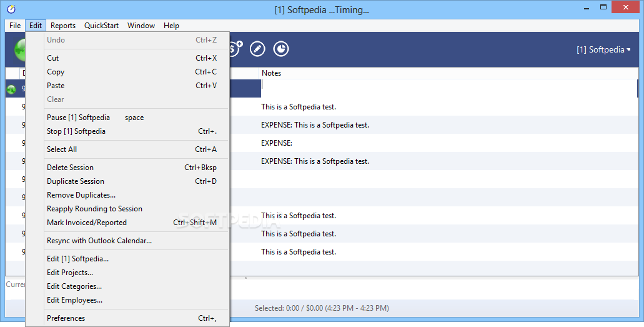Screen dimensions: 644x327
Task: Open the Help menu
Action: (171, 26)
